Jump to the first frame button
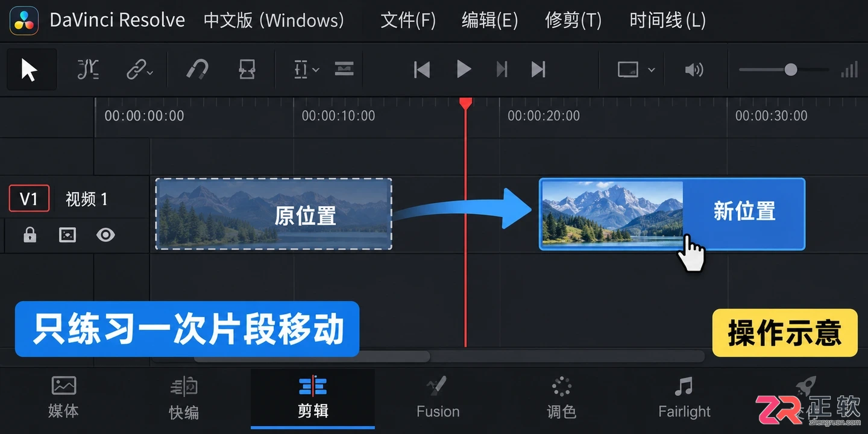Viewport: 868px width, 434px height. [x=422, y=69]
